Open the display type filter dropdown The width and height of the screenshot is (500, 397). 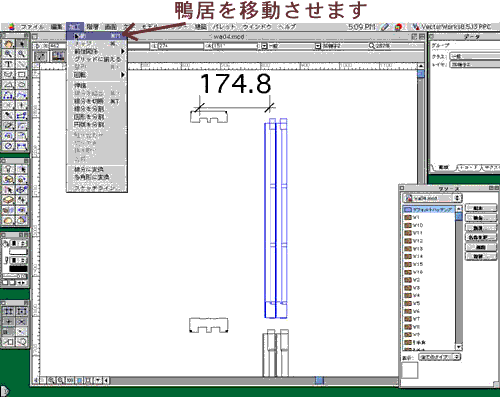[x=440, y=357]
